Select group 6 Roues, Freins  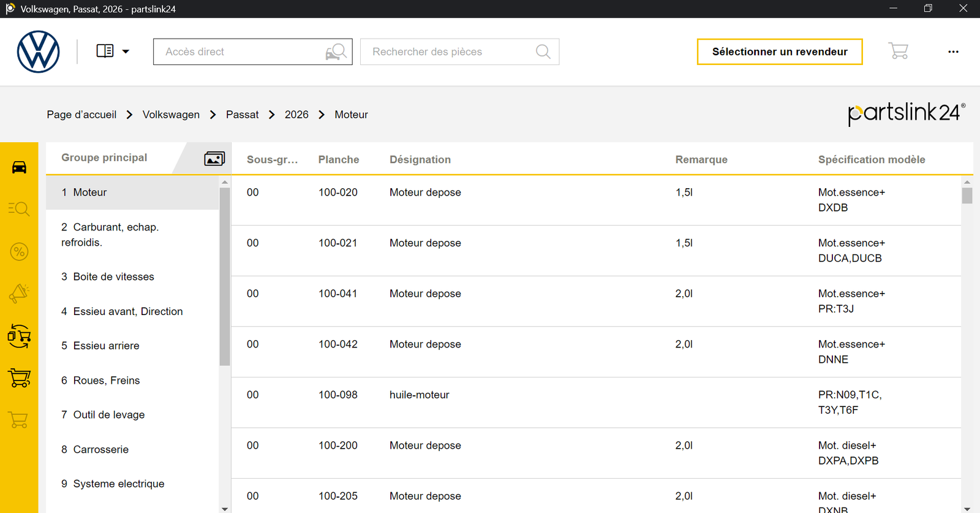[x=132, y=381]
